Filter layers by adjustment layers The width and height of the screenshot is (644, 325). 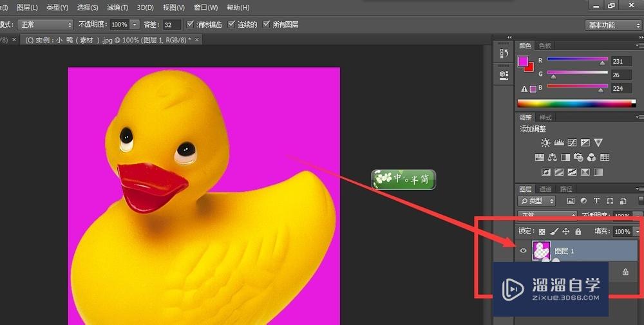coord(583,201)
